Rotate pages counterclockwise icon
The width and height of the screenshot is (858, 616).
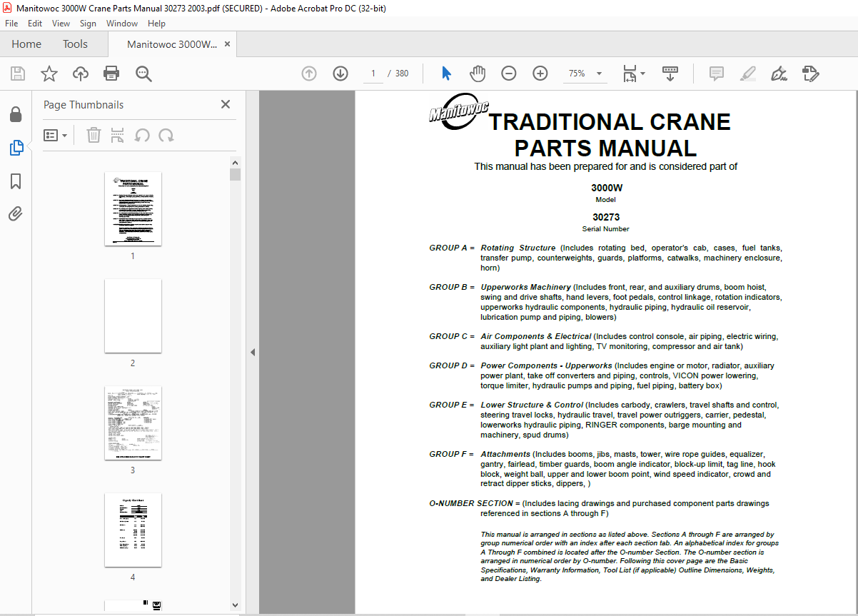tap(142, 135)
